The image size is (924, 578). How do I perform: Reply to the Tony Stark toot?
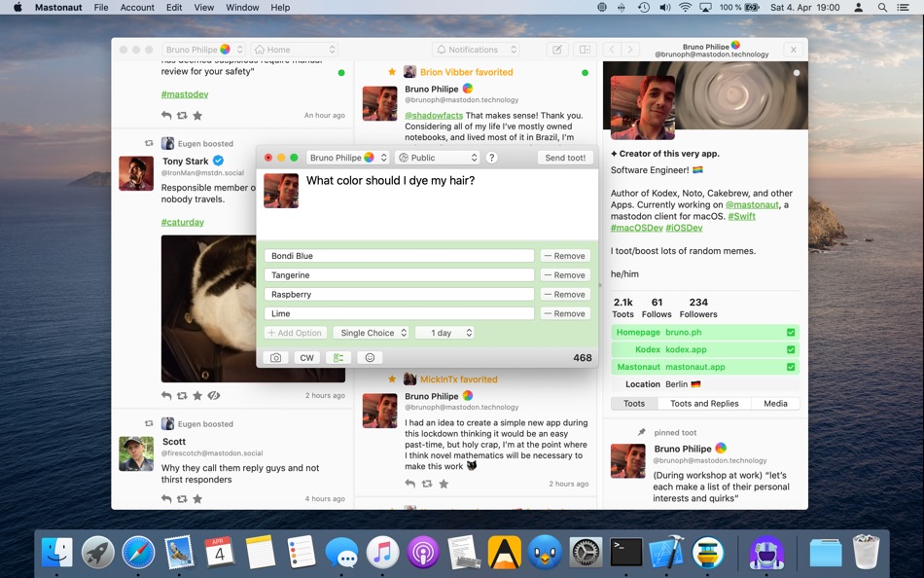pyautogui.click(x=166, y=396)
